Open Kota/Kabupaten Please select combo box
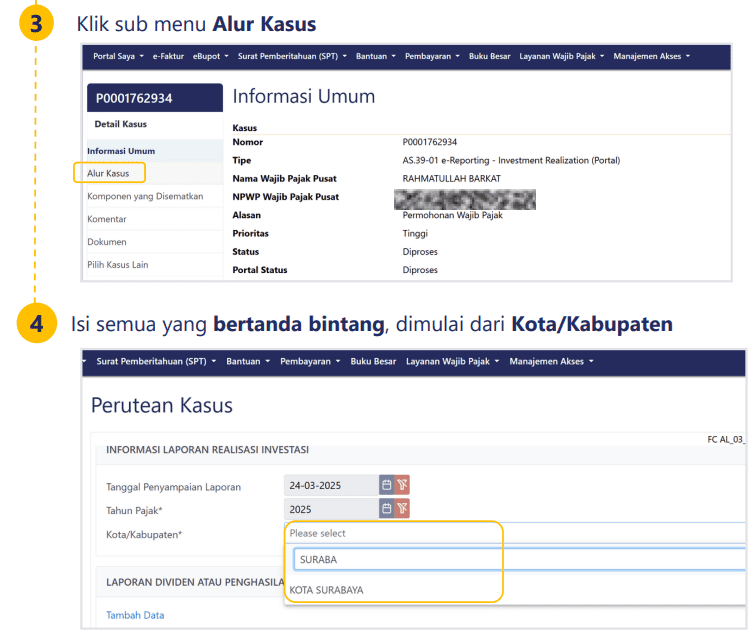Viewport: 754px width, 634px height. (517, 533)
